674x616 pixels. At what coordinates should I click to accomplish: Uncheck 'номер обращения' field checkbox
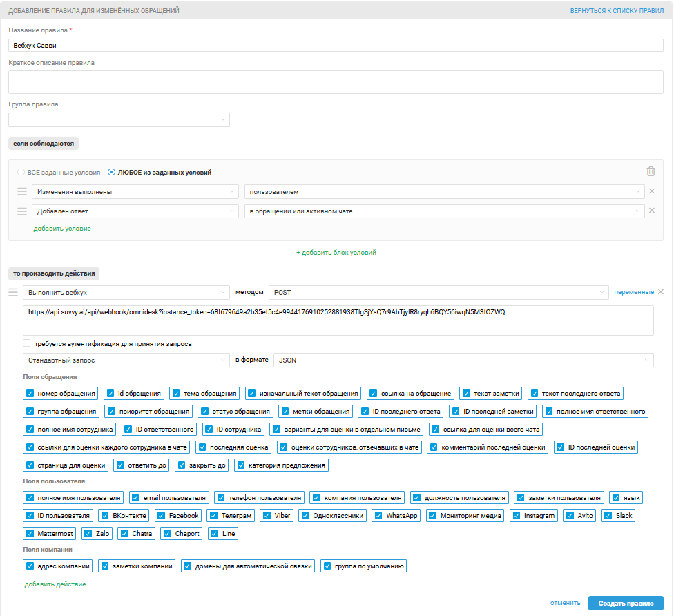[x=30, y=394]
